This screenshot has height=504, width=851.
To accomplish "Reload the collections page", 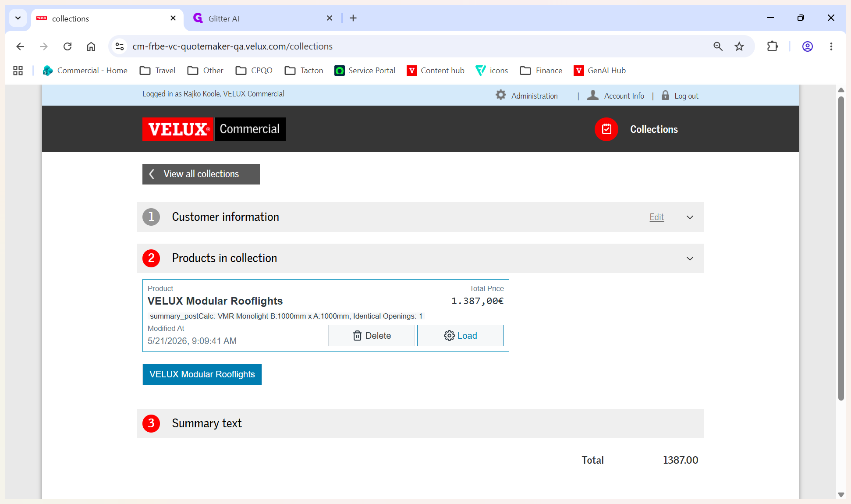I will [x=67, y=46].
